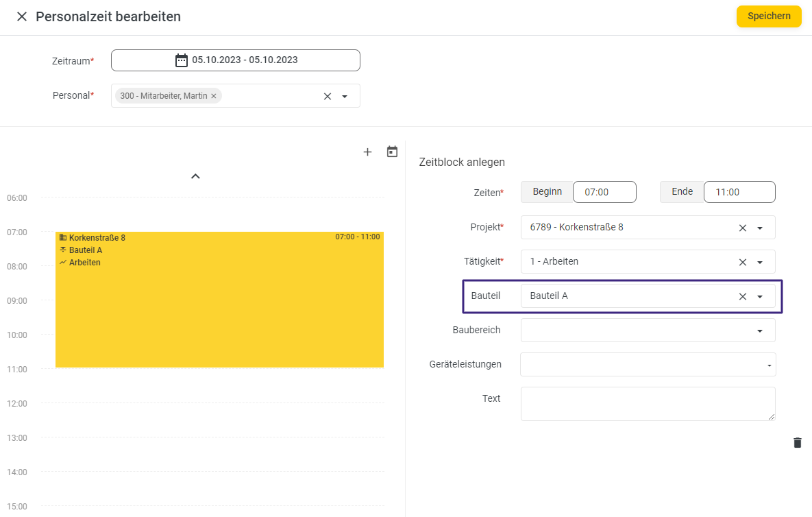
Task: Expand the Personal dropdown
Action: pyautogui.click(x=345, y=97)
